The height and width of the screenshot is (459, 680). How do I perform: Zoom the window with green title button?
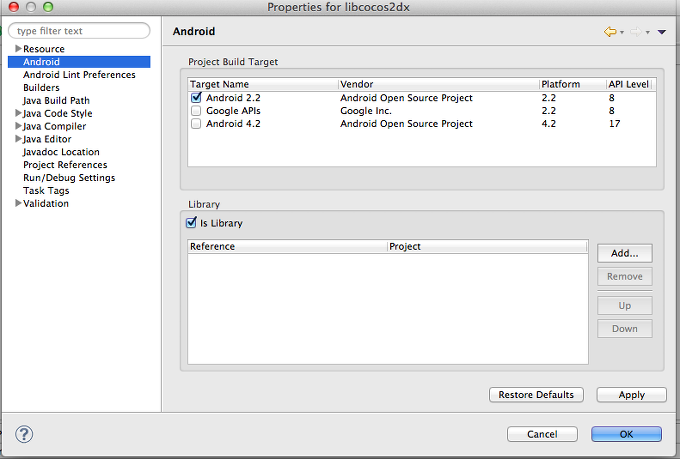pos(48,7)
